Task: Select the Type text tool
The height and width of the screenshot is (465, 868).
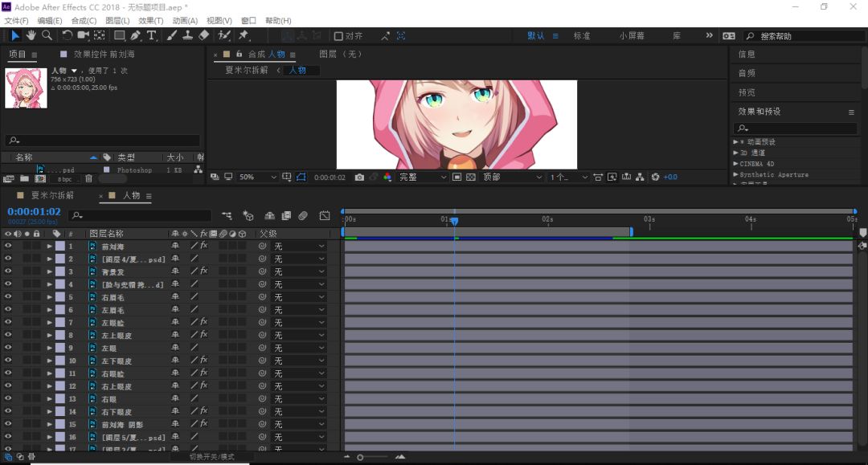Action: click(x=151, y=35)
